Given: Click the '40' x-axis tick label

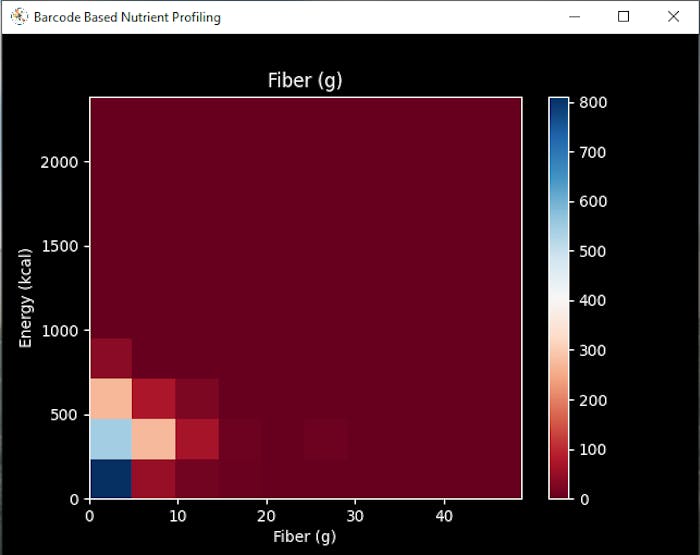Looking at the screenshot, I should pos(443,516).
